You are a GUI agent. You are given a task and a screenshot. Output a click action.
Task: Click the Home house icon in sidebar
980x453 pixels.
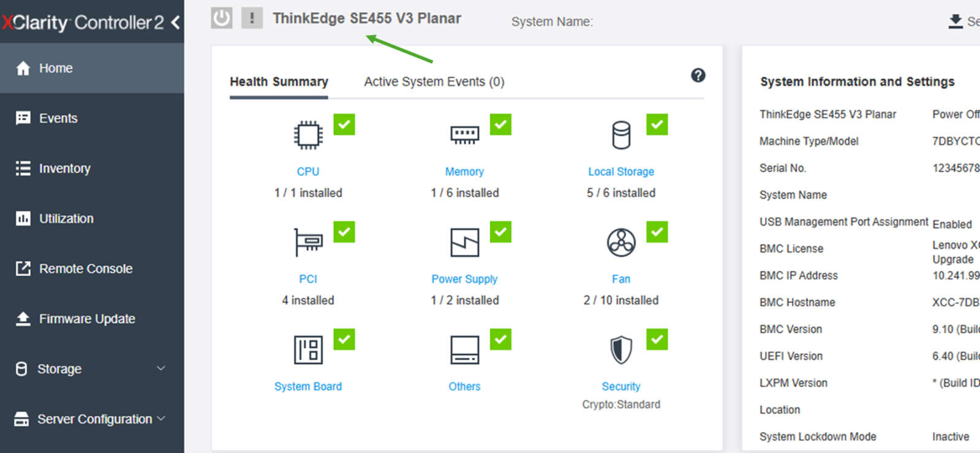pos(23,68)
